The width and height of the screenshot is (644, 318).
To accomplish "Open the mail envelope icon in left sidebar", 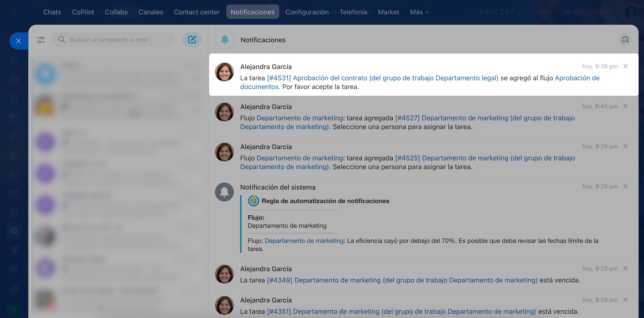I will pos(14,193).
